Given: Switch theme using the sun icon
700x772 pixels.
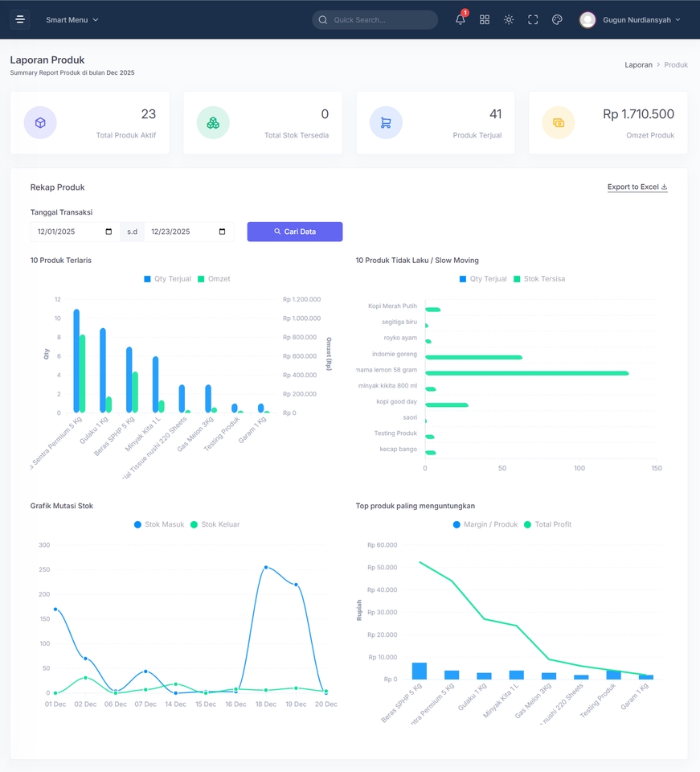Looking at the screenshot, I should 509,19.
